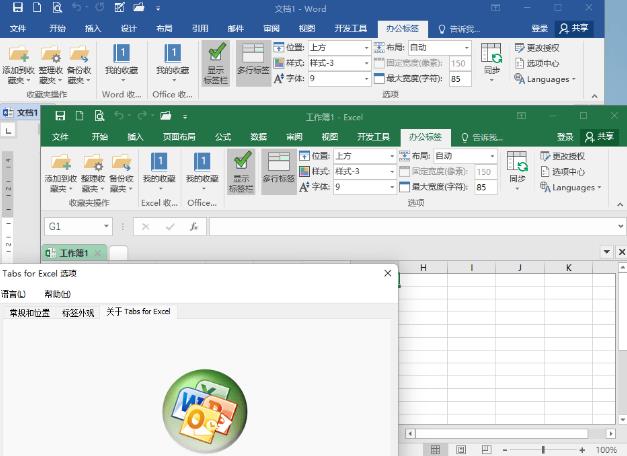This screenshot has height=456, width=627.
Task: Toggle Max Width checkbox in Word ribbon
Action: (379, 78)
